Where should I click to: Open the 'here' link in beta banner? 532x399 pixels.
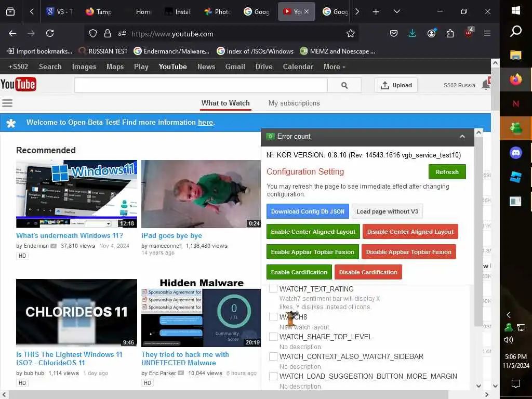click(x=205, y=123)
